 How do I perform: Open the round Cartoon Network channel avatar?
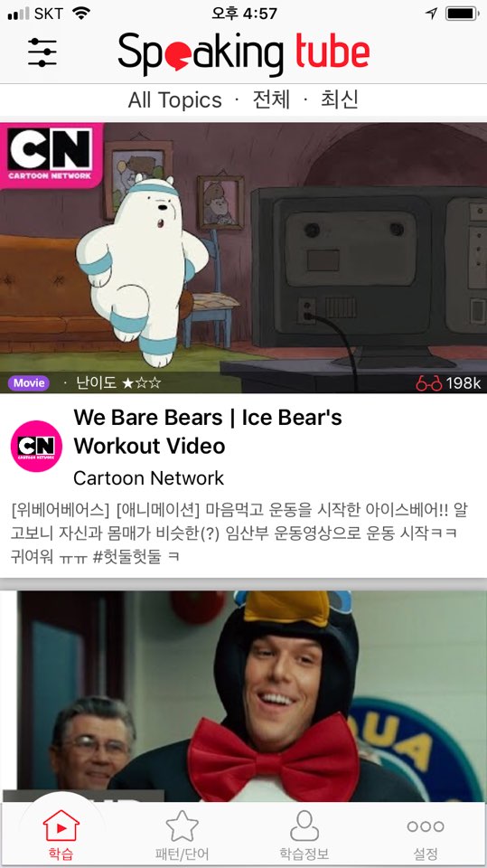(36, 446)
